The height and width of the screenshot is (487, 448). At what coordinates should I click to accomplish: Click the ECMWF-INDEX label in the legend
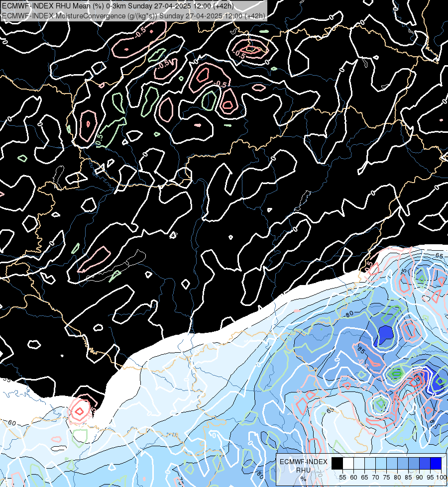tap(304, 462)
